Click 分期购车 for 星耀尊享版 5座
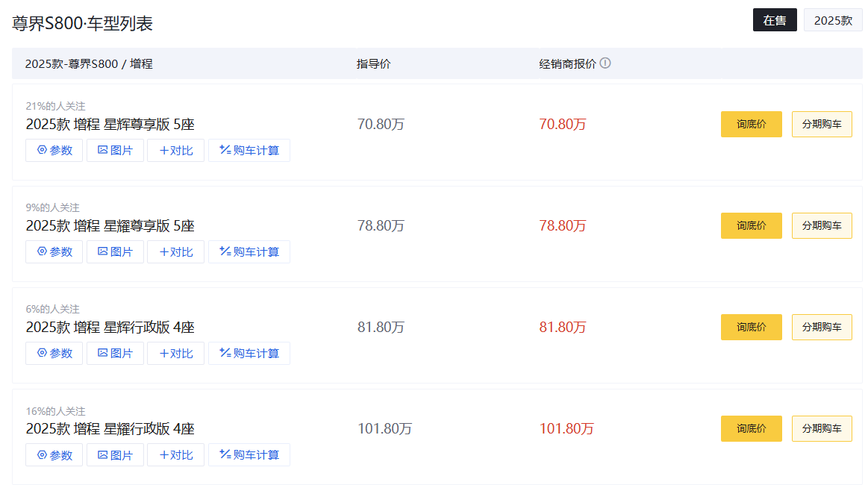Viewport: 868px width, 485px height. pos(822,226)
